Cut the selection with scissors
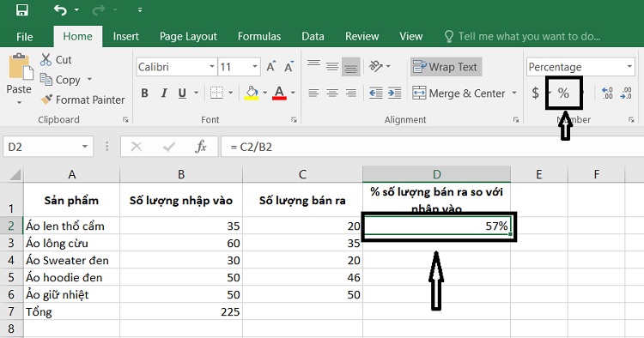This screenshot has width=644, height=338. click(56, 60)
